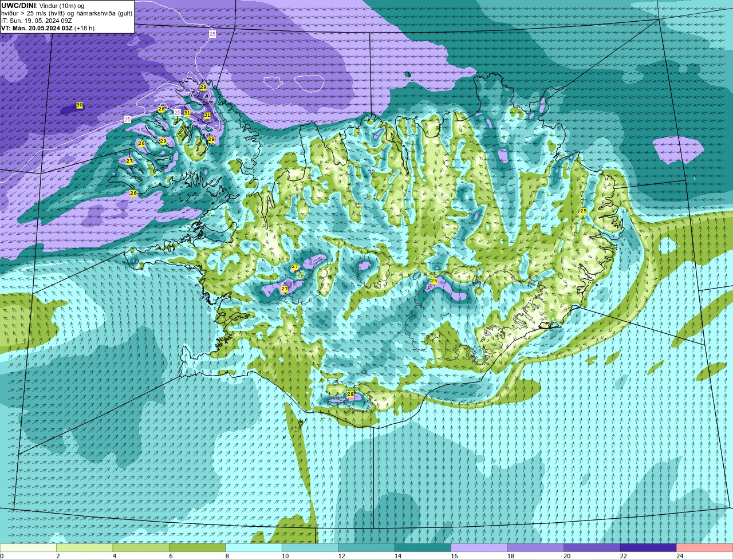Image resolution: width=733 pixels, height=560 pixels.
Task: Click the '(+18 h)' forecast offset text
Action: [85, 28]
